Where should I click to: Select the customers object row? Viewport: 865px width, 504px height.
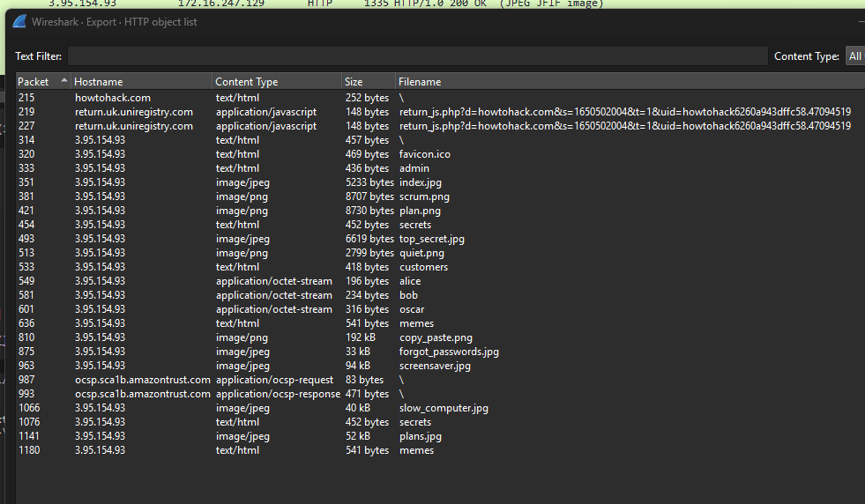pyautogui.click(x=440, y=267)
